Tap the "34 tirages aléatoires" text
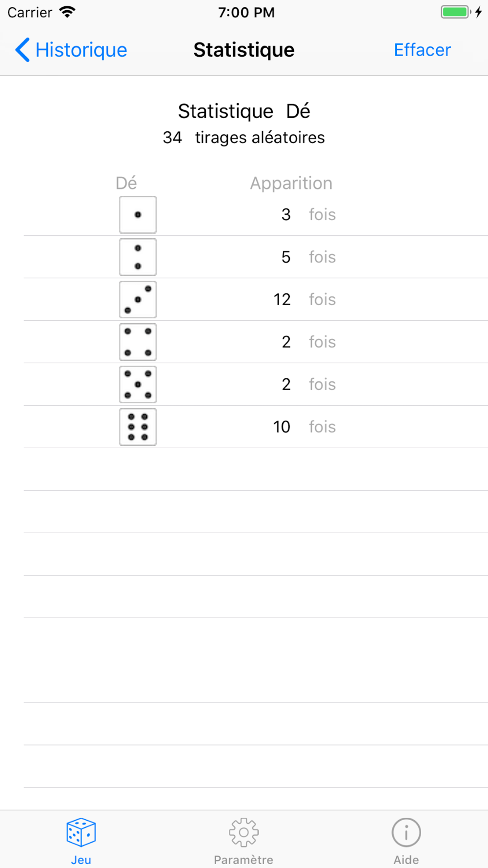Image resolution: width=488 pixels, height=868 pixels. click(x=244, y=138)
